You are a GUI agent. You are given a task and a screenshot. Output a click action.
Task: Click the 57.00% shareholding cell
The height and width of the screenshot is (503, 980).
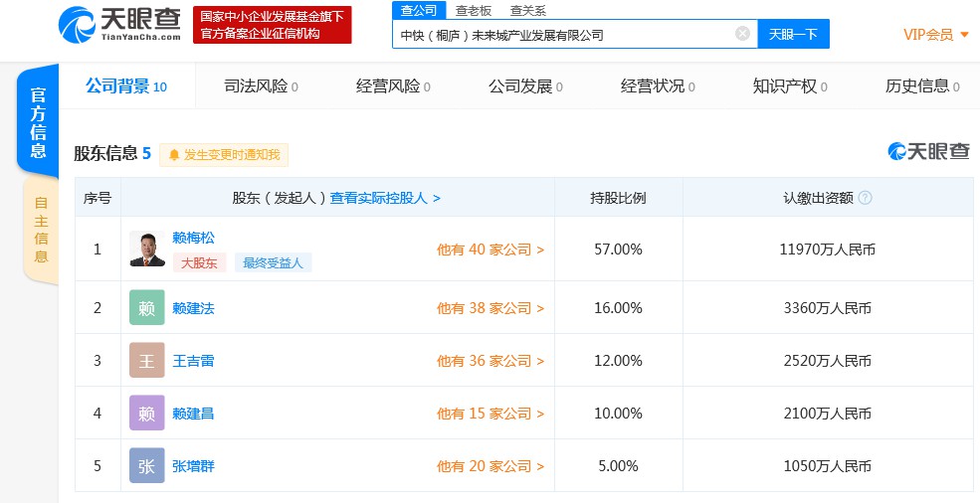coord(618,250)
